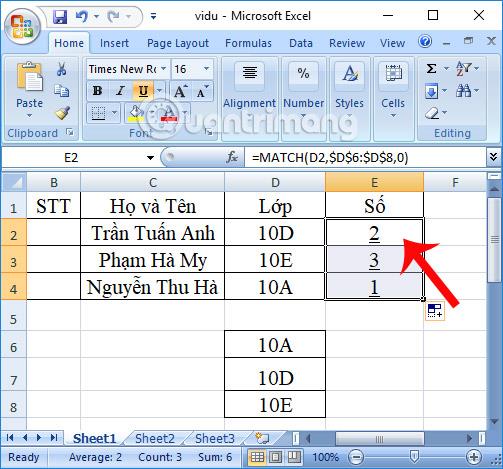Insert AutoSum sigma

432,69
